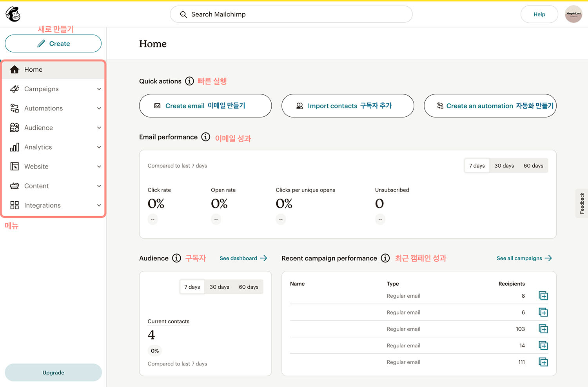Replicate the campaign with 111 recipients
This screenshot has height=387, width=588.
point(543,362)
